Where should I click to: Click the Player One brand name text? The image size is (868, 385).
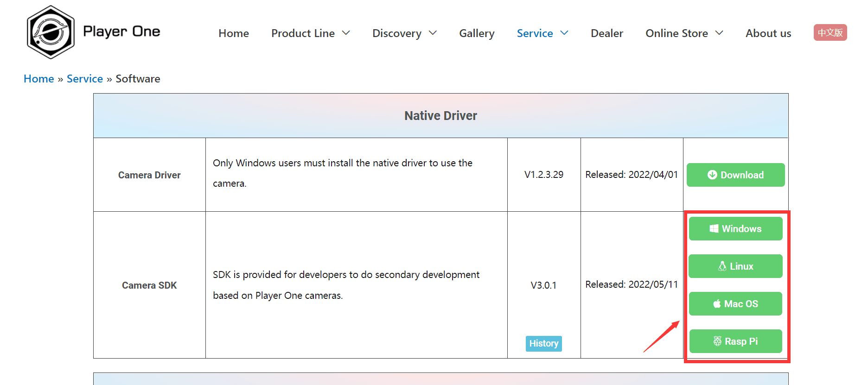[x=121, y=32]
